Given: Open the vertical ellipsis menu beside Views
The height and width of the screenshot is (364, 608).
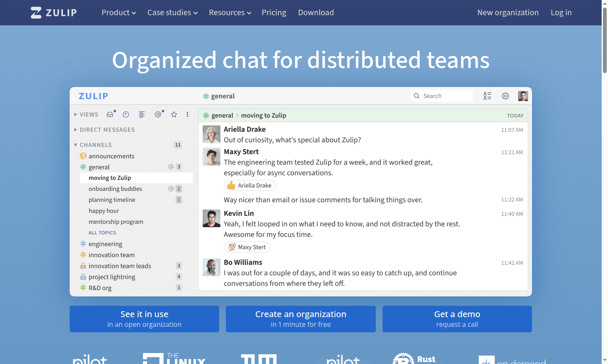Looking at the screenshot, I should click(x=187, y=114).
